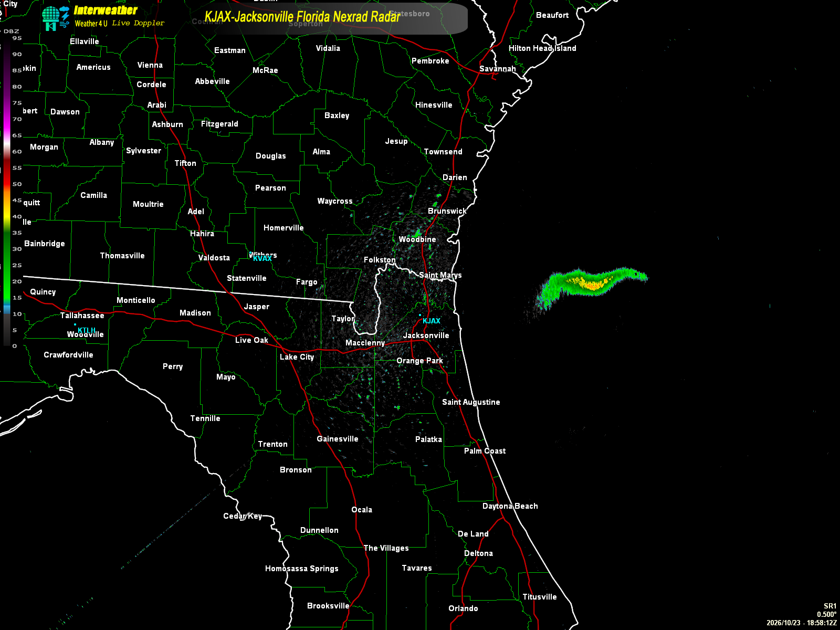Click the Waycross city label
This screenshot has height=630, width=840.
(335, 201)
